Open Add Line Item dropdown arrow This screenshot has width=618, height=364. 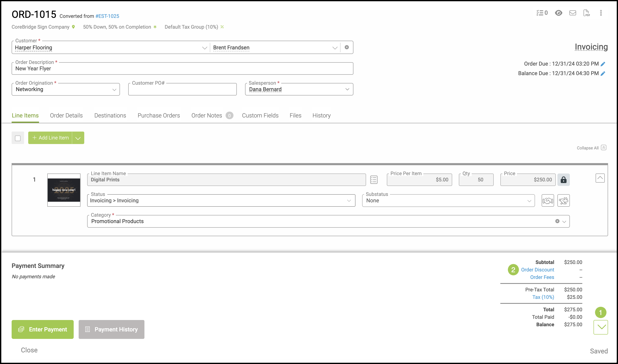(78, 138)
